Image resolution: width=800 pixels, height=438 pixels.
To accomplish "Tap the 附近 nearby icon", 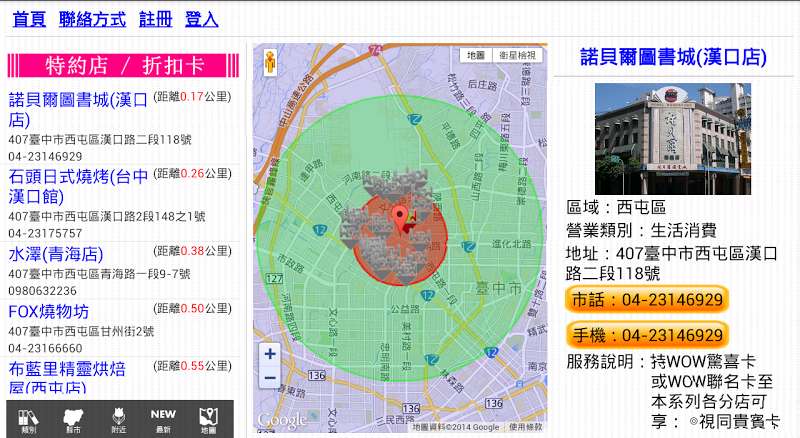I will tap(118, 421).
